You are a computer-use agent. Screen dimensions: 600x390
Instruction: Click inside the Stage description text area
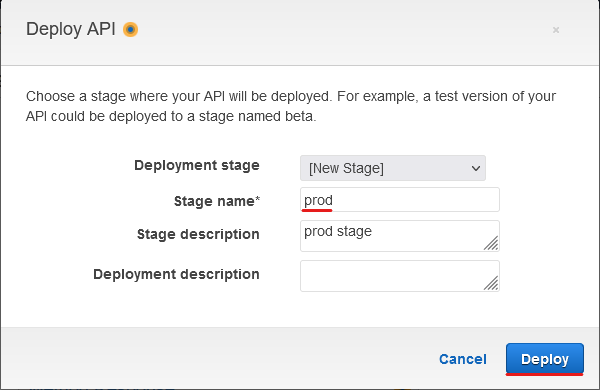point(400,236)
